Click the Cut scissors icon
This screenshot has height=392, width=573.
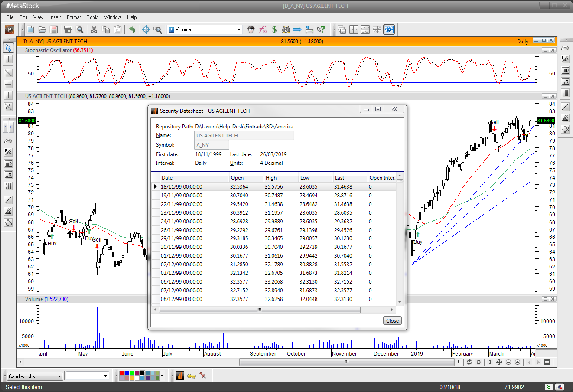coord(94,29)
